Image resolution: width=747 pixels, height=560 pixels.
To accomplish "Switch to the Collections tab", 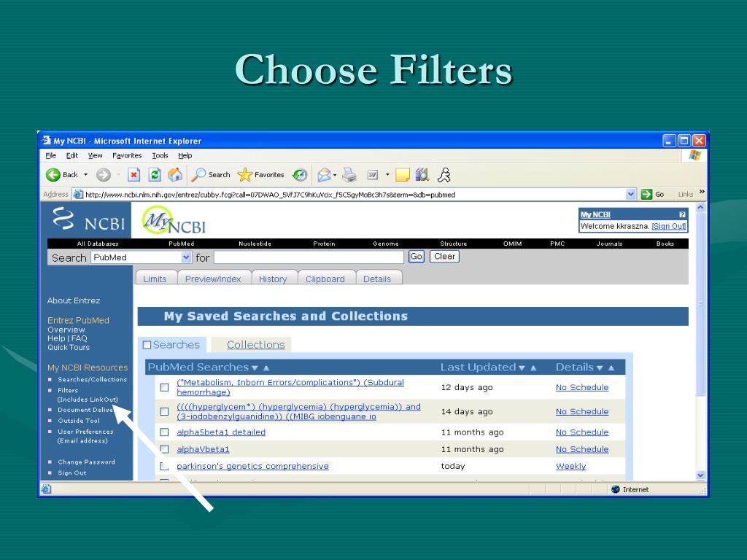I will click(256, 344).
